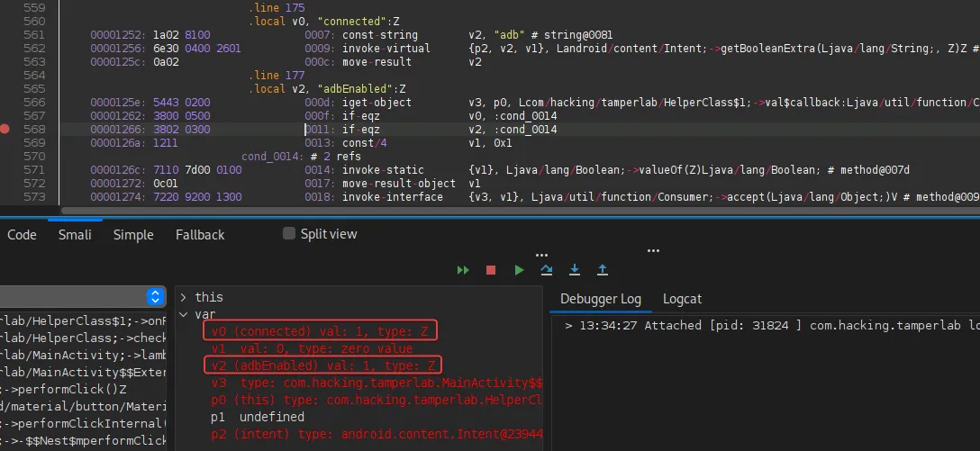Expand the 'this' tree node

184,297
